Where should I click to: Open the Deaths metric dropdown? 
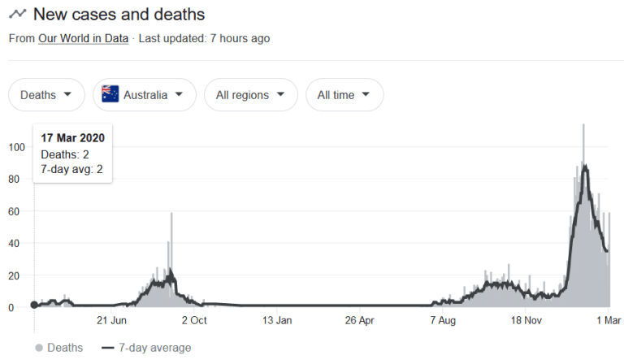coord(46,95)
